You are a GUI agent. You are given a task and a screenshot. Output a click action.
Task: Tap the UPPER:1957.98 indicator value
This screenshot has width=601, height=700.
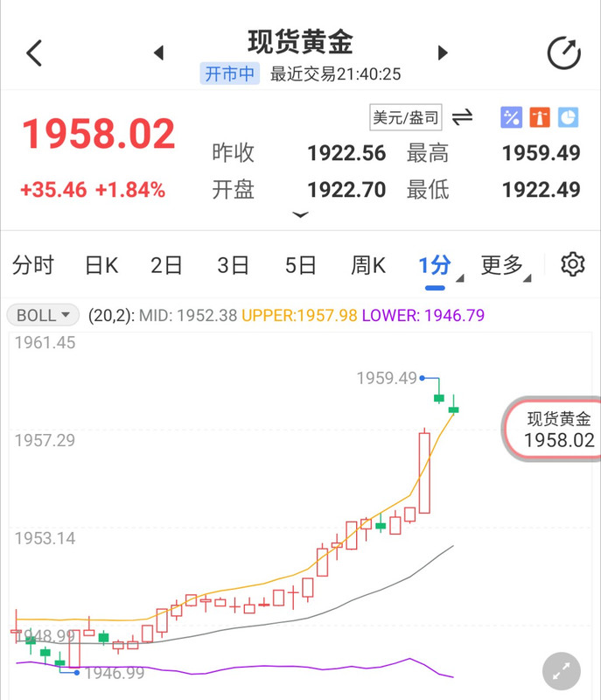[299, 316]
